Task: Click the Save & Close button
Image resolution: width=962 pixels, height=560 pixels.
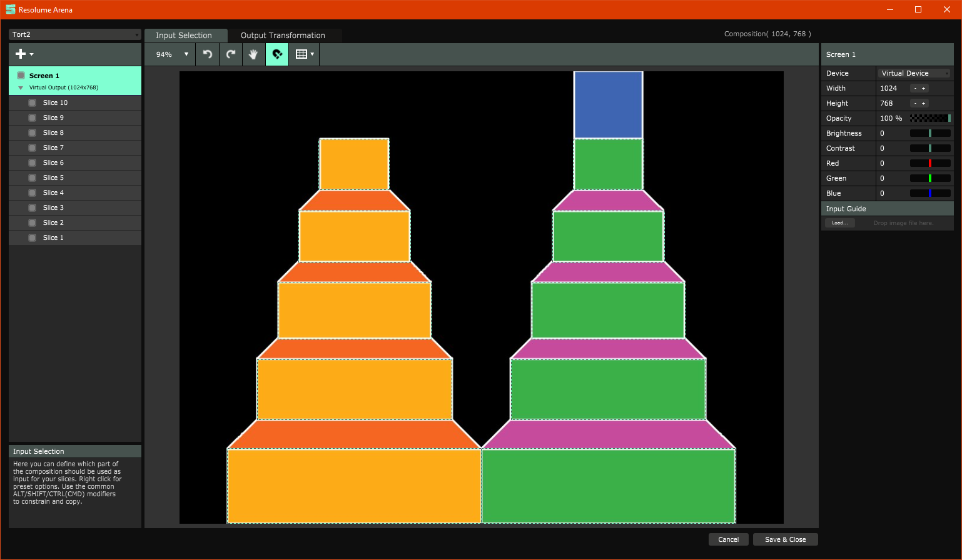Action: coord(785,539)
